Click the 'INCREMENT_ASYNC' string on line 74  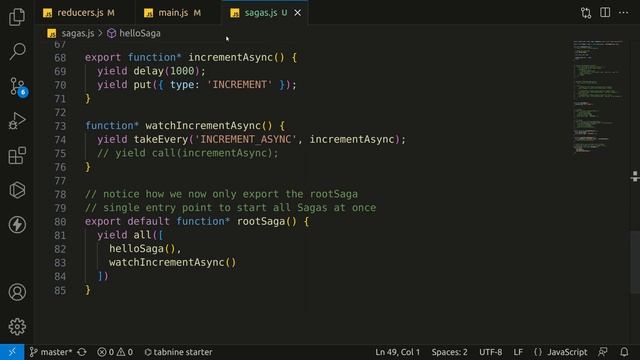click(x=246, y=139)
